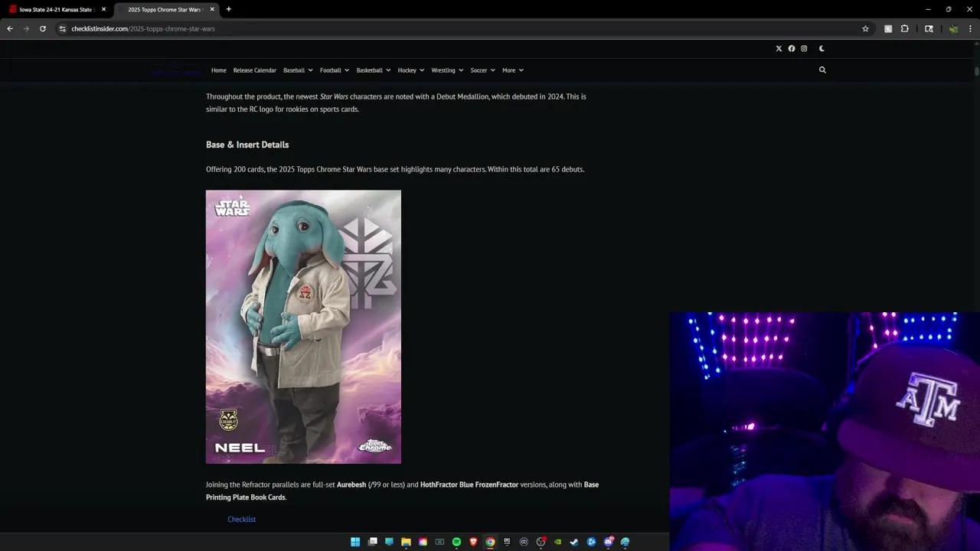Close the 2025 Topps Chrome Star Wars tab
Viewport: 980px width, 551px height.
pyautogui.click(x=212, y=9)
